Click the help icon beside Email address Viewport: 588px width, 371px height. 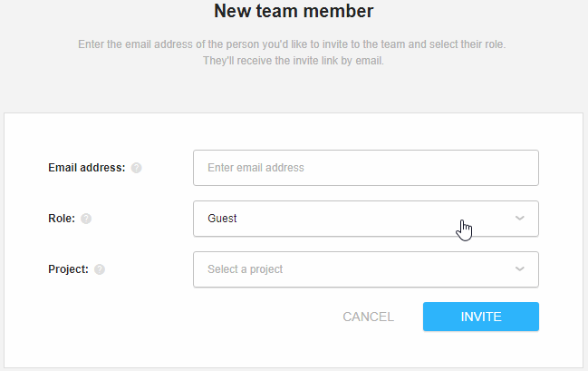pos(136,168)
